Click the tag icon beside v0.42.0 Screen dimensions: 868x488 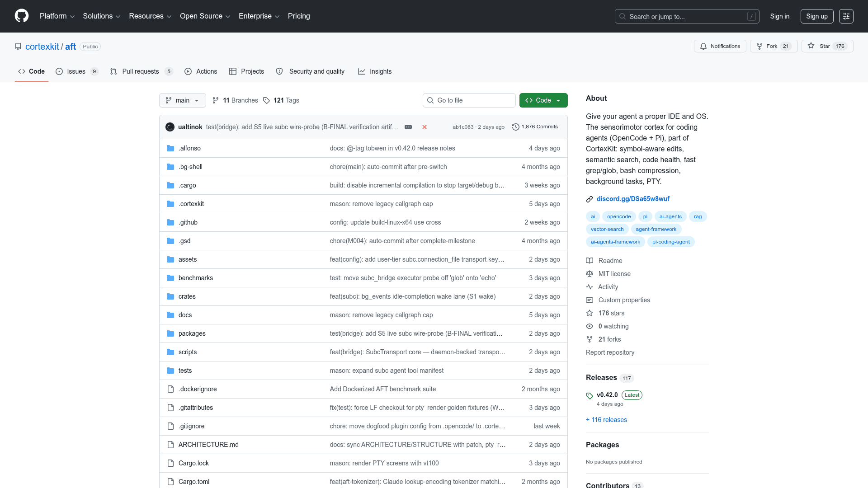pos(590,396)
